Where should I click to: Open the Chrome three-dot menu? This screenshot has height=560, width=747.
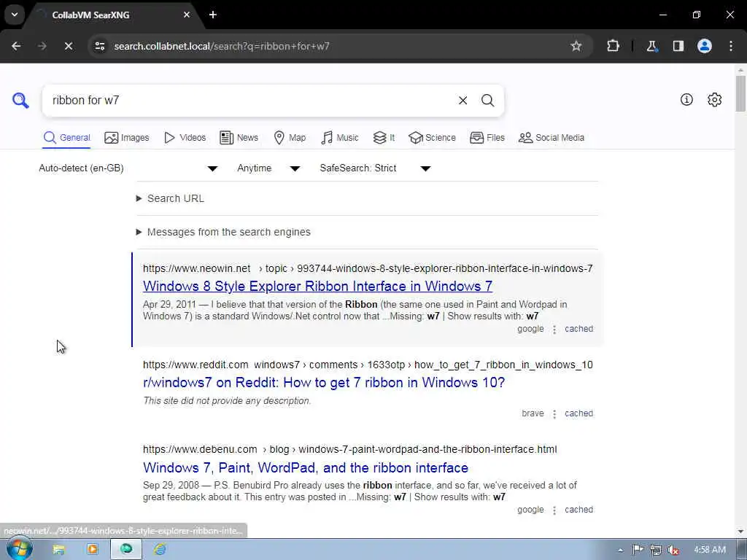pyautogui.click(x=731, y=46)
